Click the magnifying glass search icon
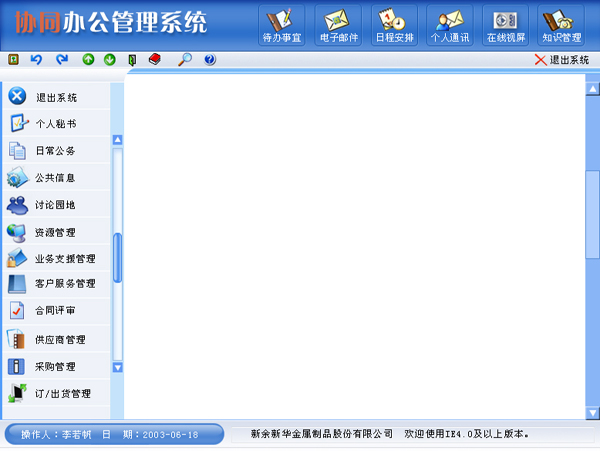Image resolution: width=600 pixels, height=451 pixels. [x=185, y=59]
